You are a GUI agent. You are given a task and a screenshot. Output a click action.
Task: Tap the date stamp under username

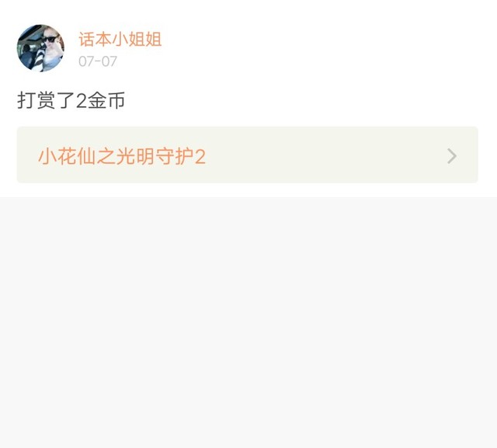point(98,61)
